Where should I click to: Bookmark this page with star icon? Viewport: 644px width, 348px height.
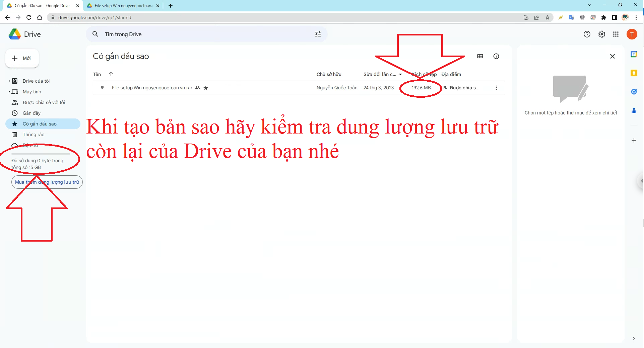pyautogui.click(x=548, y=17)
